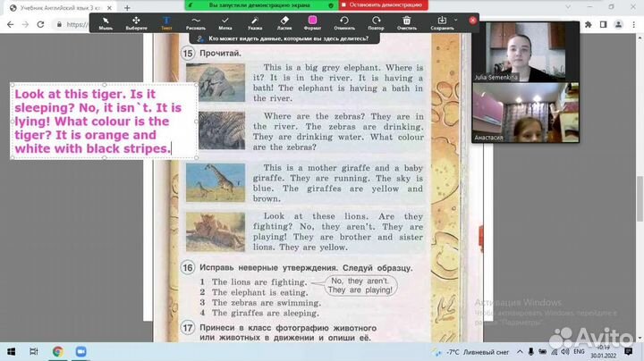Open the Формат color format swatch
Viewport: 644px width, 361px height.
pyautogui.click(x=314, y=22)
